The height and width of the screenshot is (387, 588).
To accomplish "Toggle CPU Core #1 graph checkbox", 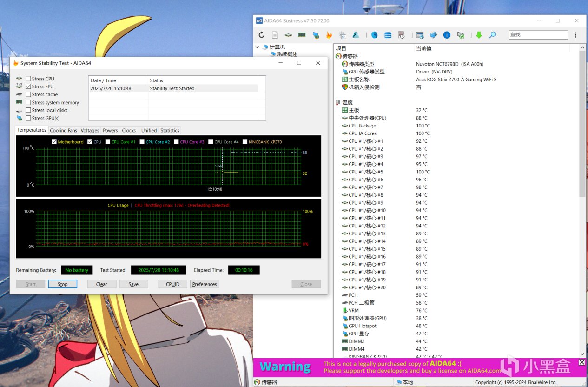I will point(108,142).
